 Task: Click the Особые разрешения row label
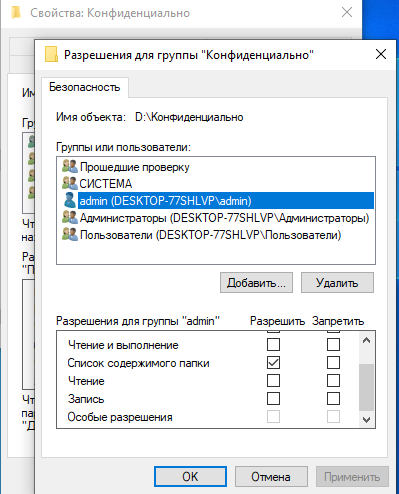pyautogui.click(x=120, y=417)
